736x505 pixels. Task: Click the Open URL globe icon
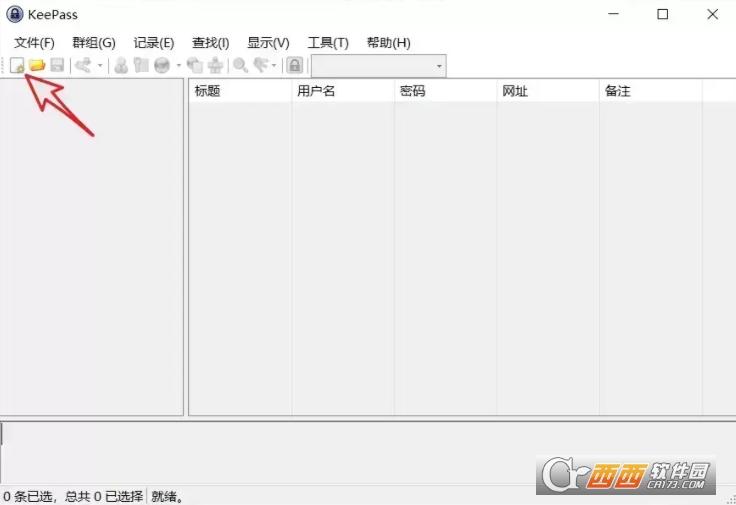click(x=162, y=65)
